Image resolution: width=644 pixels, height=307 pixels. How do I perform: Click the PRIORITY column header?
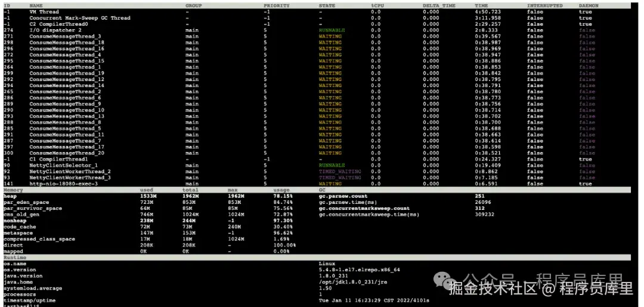pyautogui.click(x=277, y=6)
